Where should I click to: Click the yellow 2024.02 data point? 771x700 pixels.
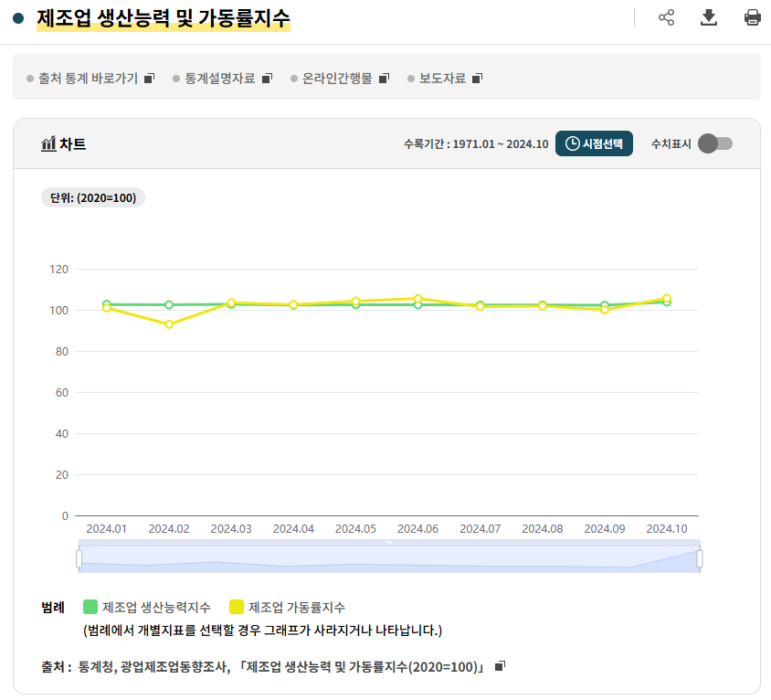169,324
